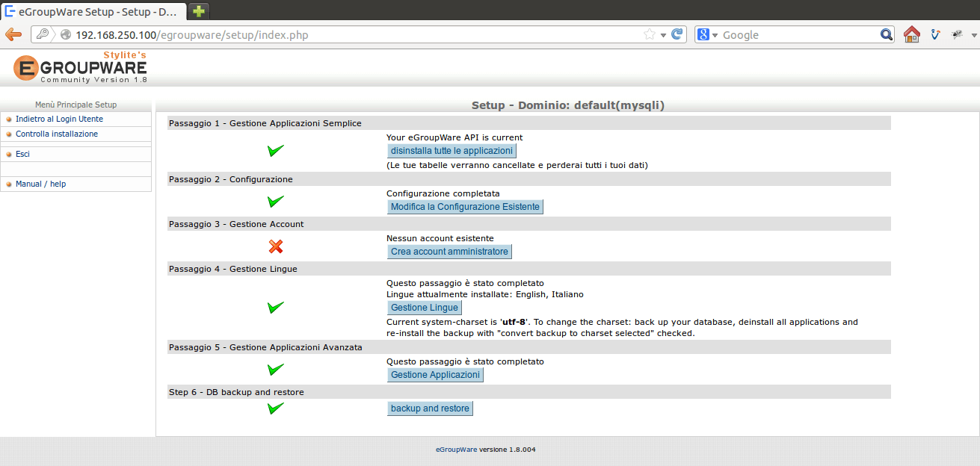
Task: Follow the eGroupWare link in the footer
Action: coord(456,450)
